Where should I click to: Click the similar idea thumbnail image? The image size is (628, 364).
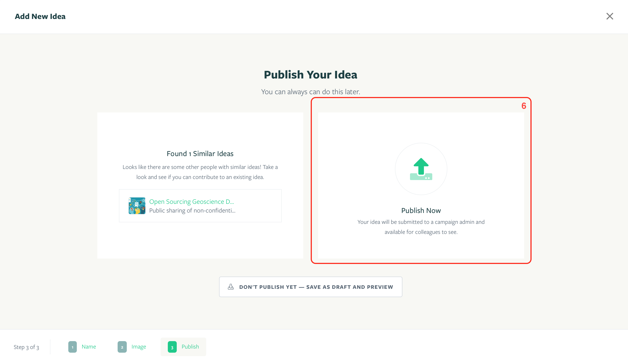point(137,206)
